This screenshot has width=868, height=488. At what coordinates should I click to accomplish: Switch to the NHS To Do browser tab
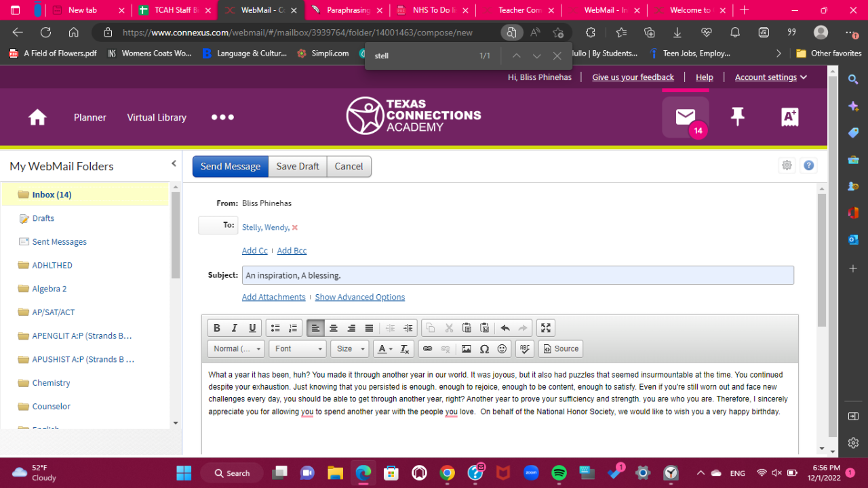coord(433,10)
